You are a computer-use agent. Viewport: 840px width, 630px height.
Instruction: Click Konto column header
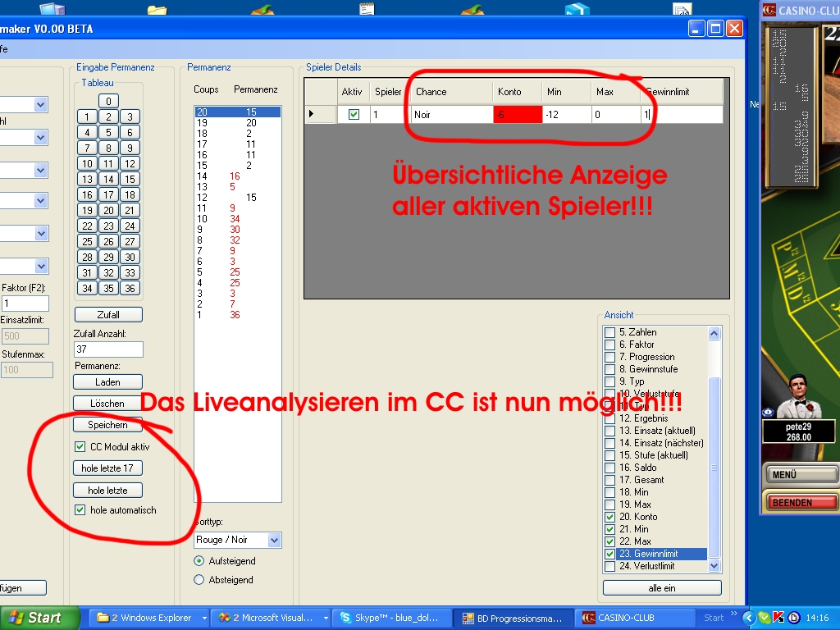click(x=518, y=92)
